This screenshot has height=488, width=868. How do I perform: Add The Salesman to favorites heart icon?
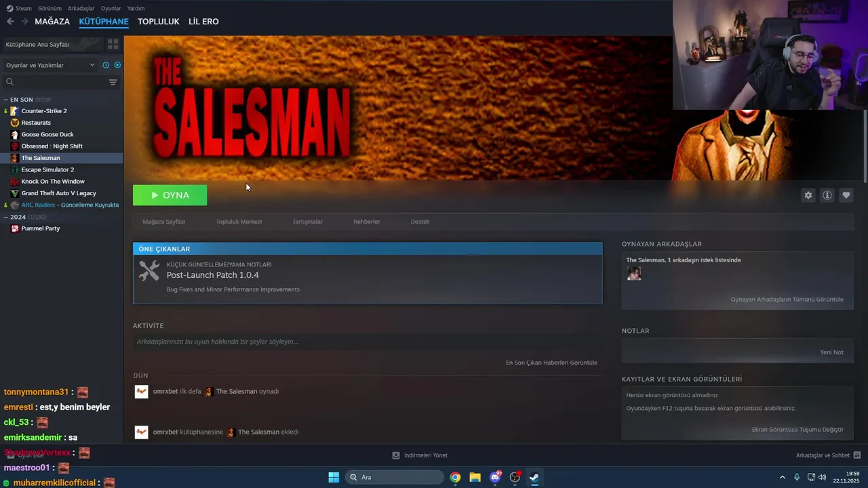tap(846, 195)
